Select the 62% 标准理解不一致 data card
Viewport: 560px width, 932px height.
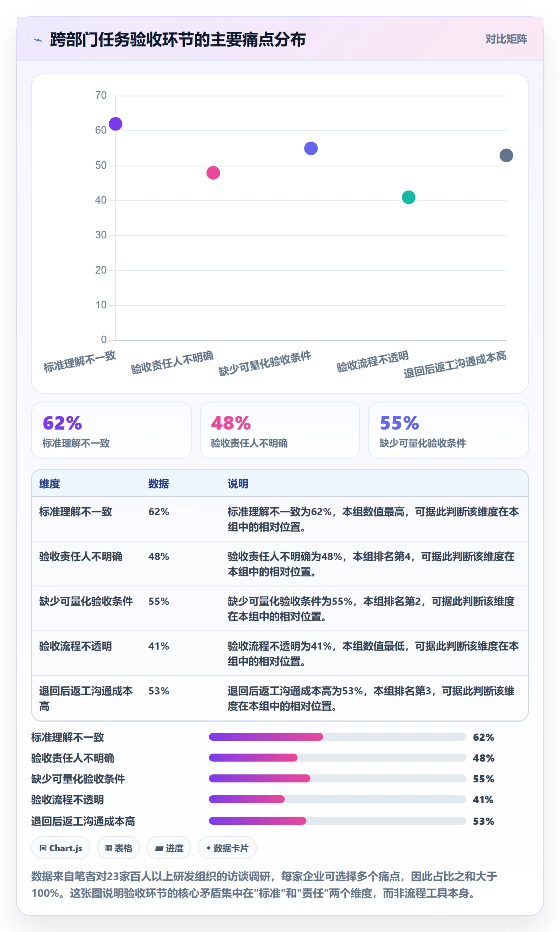click(x=112, y=430)
